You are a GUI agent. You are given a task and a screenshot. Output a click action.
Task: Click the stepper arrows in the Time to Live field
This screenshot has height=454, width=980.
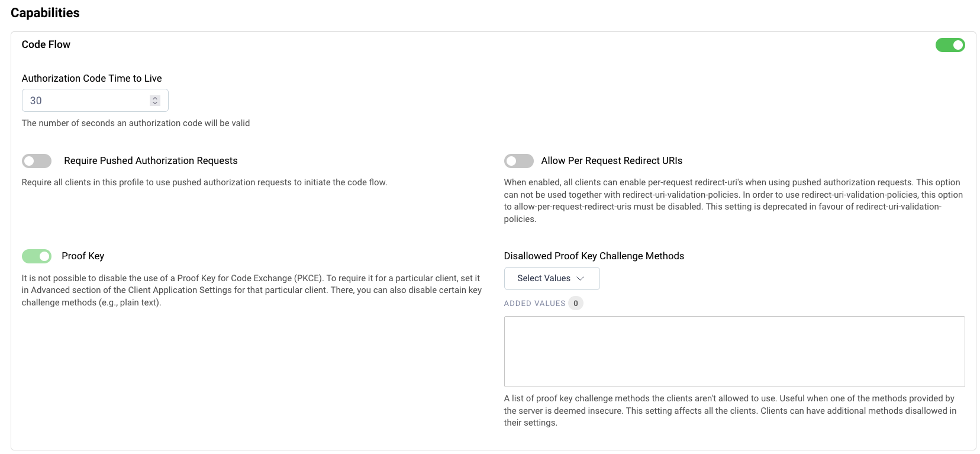click(x=155, y=101)
